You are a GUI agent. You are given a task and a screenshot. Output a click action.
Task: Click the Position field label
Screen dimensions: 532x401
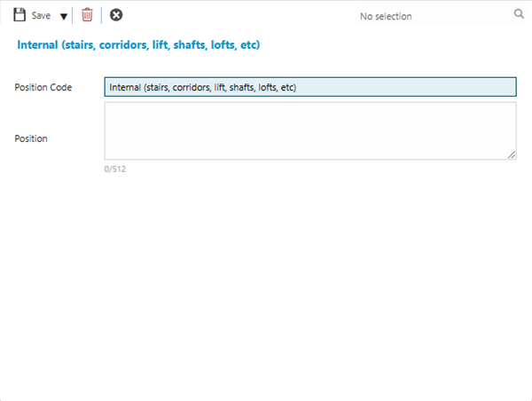click(x=31, y=138)
